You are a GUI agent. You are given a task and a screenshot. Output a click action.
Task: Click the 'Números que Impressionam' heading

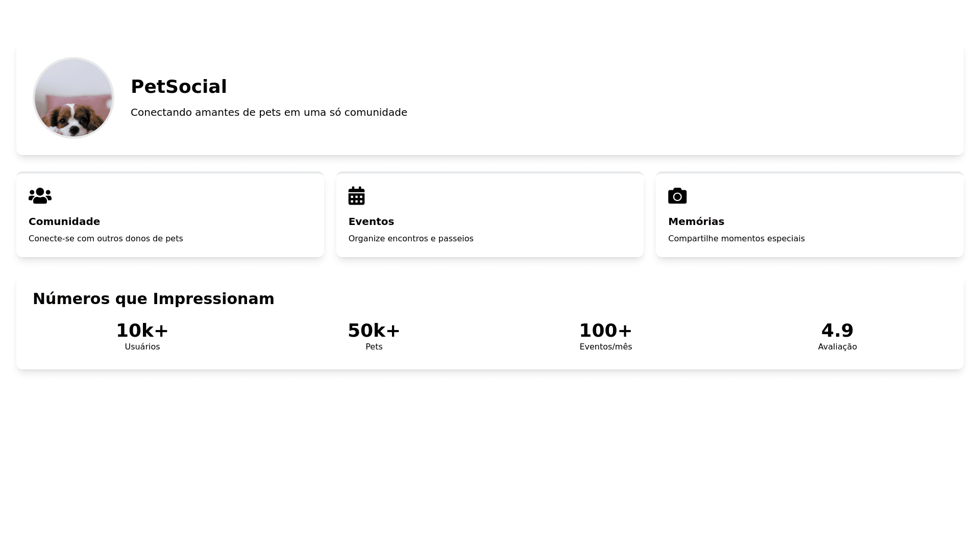[154, 298]
